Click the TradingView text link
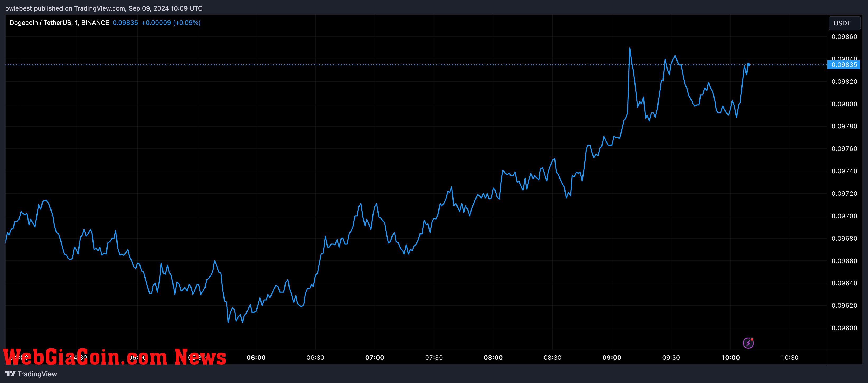The image size is (868, 383). (37, 374)
